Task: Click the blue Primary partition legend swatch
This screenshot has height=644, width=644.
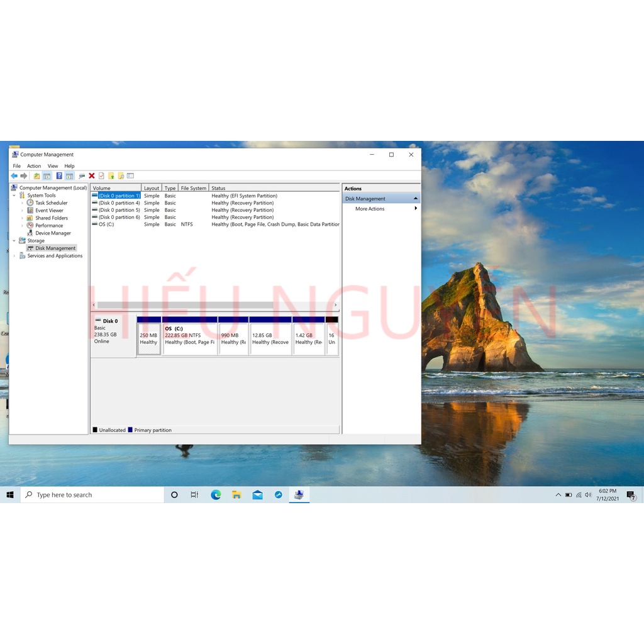Action: click(130, 430)
